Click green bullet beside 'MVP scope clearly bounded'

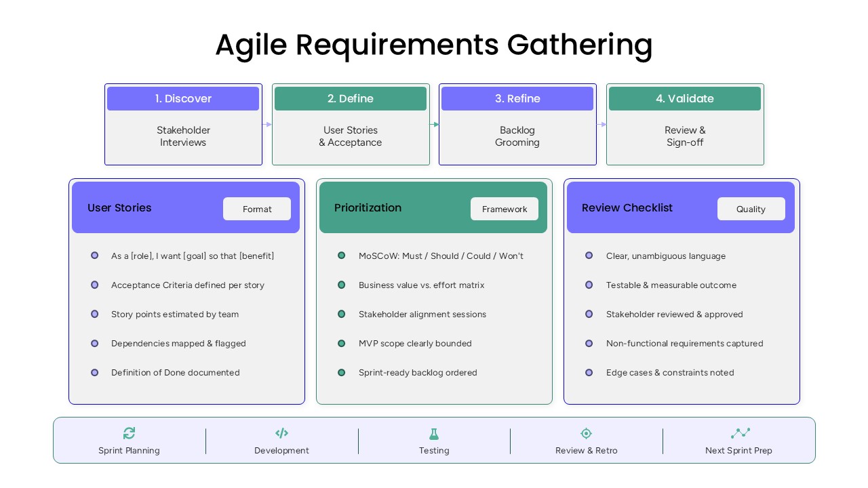coord(342,343)
